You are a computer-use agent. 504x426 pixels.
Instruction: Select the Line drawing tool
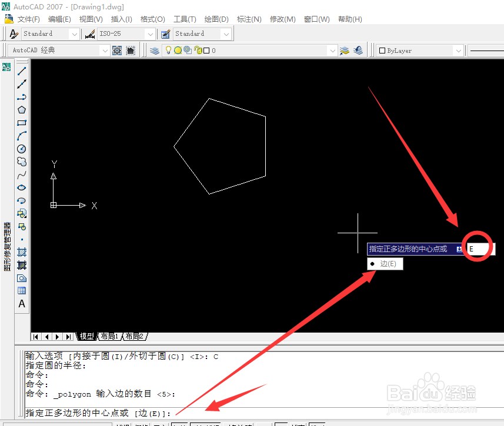click(x=22, y=71)
